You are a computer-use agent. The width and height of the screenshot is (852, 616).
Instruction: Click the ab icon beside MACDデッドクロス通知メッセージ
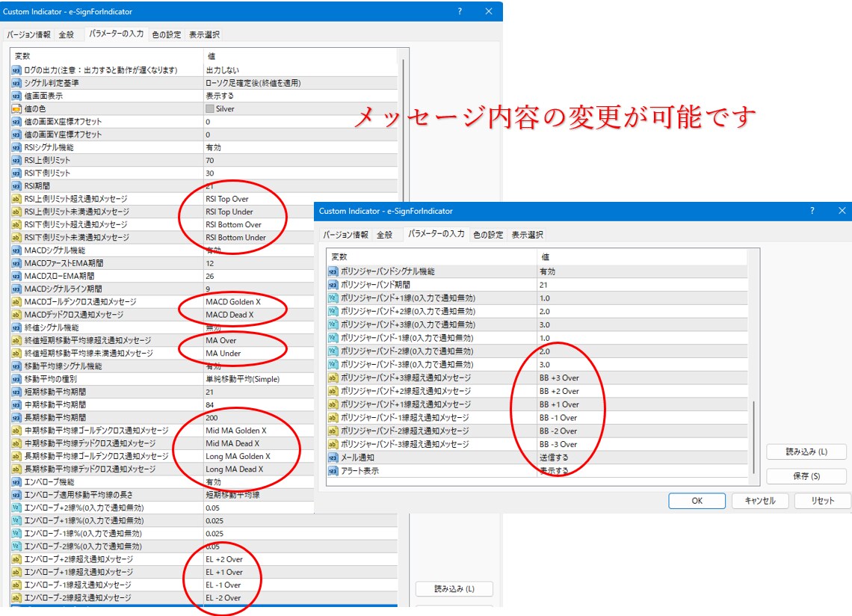pos(16,315)
